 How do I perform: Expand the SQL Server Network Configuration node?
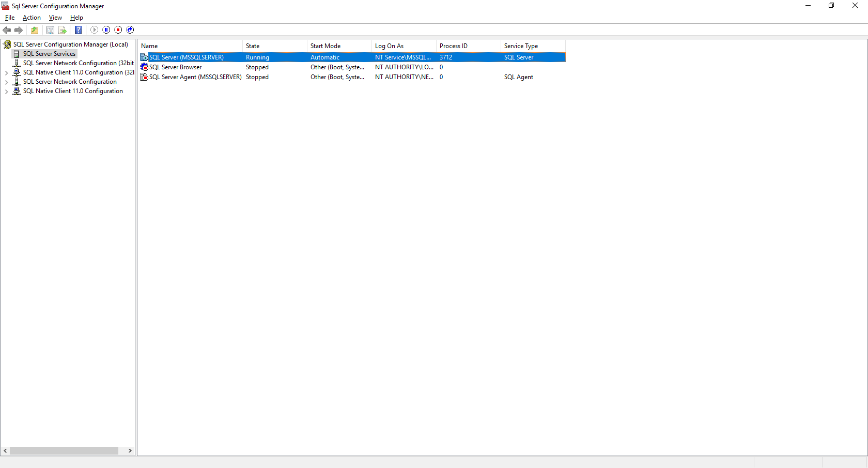pyautogui.click(x=6, y=82)
